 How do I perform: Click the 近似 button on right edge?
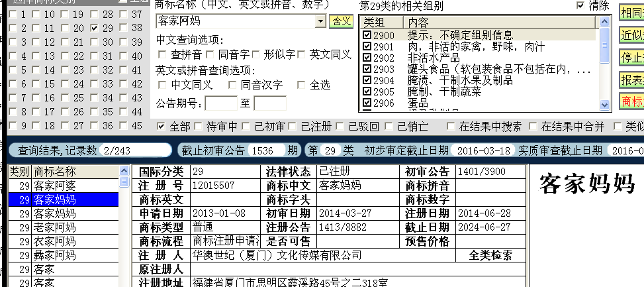[x=631, y=35]
